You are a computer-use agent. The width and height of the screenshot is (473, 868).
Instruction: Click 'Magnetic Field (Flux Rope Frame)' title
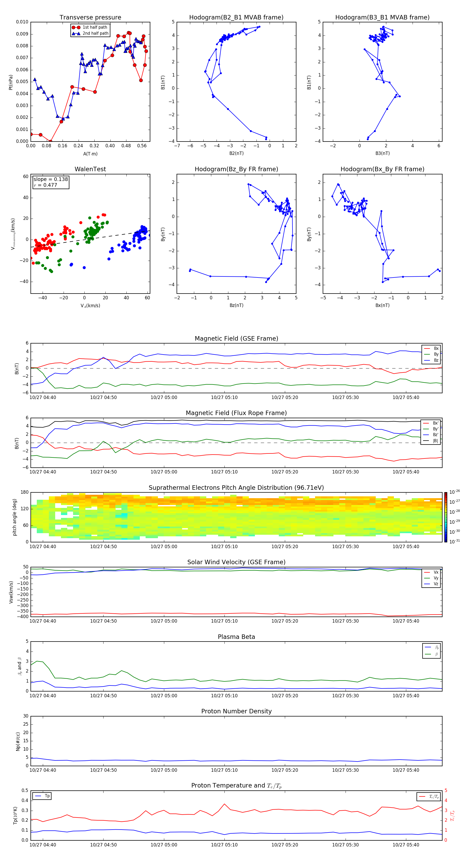[236, 413]
